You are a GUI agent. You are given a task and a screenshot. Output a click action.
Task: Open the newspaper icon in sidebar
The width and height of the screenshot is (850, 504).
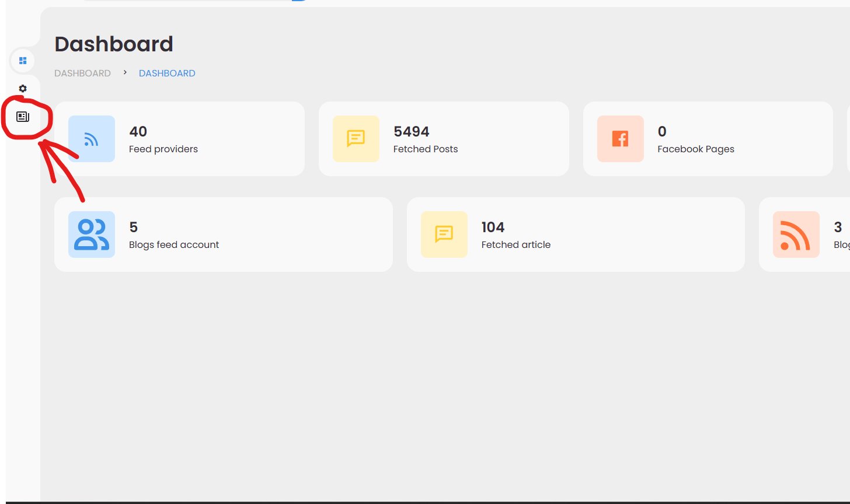tap(23, 117)
